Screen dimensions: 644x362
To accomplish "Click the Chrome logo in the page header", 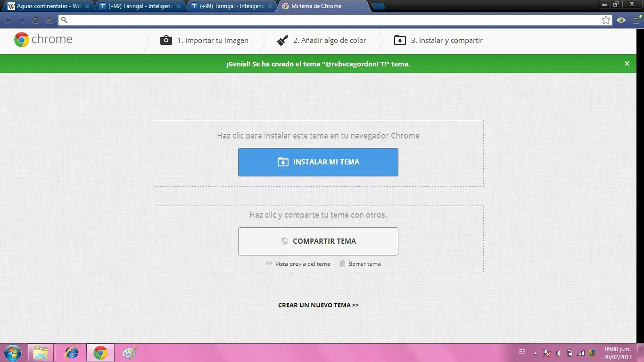I will tap(21, 40).
